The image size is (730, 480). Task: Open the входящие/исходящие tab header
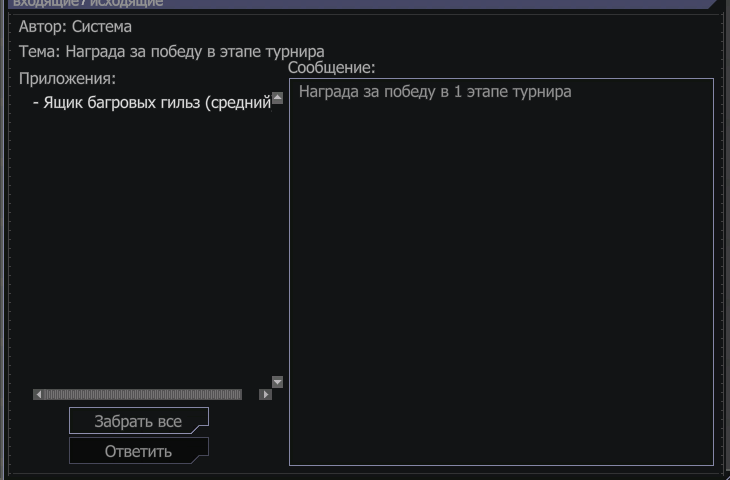point(88,3)
